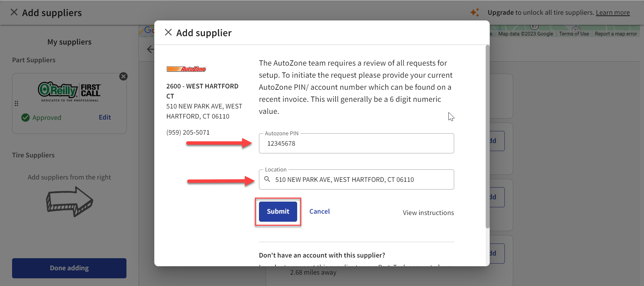Click the AutoZone logo in the dialog
644x286 pixels.
[x=186, y=69]
